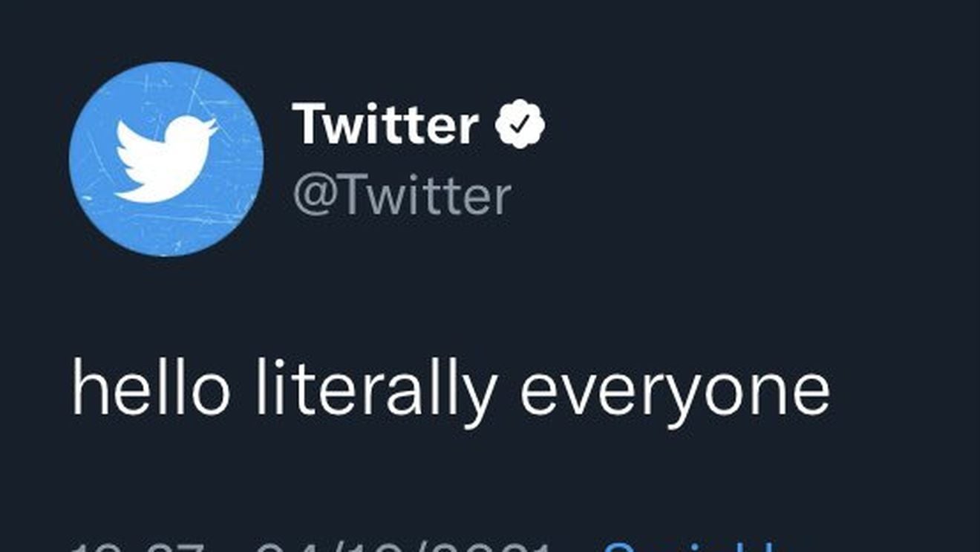Open the blue tweet source link

[x=690, y=548]
